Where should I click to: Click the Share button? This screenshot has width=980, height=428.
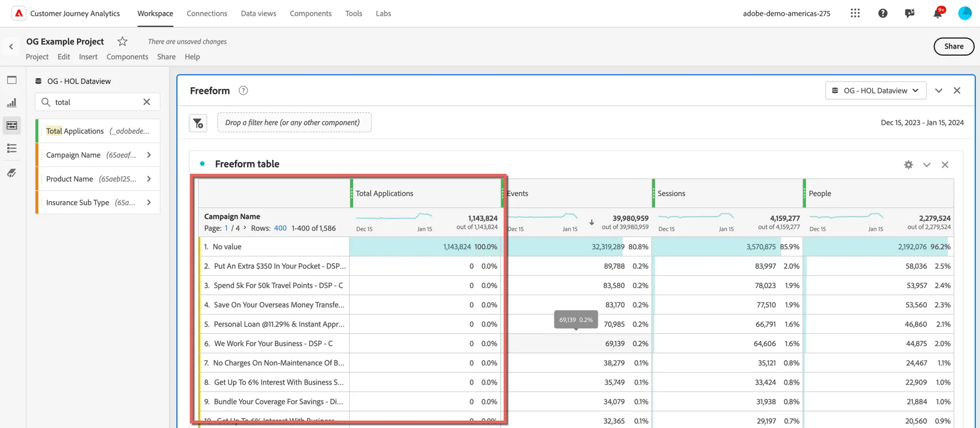[x=953, y=46]
